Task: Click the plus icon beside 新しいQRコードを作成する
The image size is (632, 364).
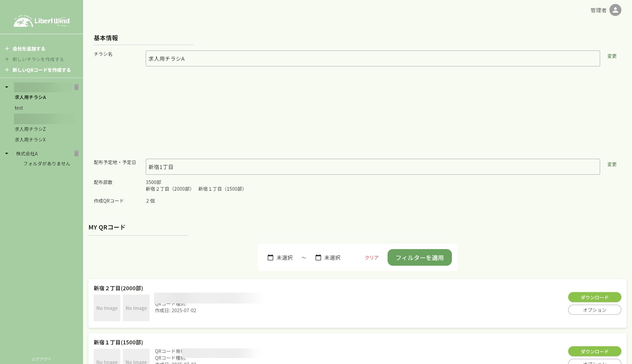Action: (x=7, y=70)
